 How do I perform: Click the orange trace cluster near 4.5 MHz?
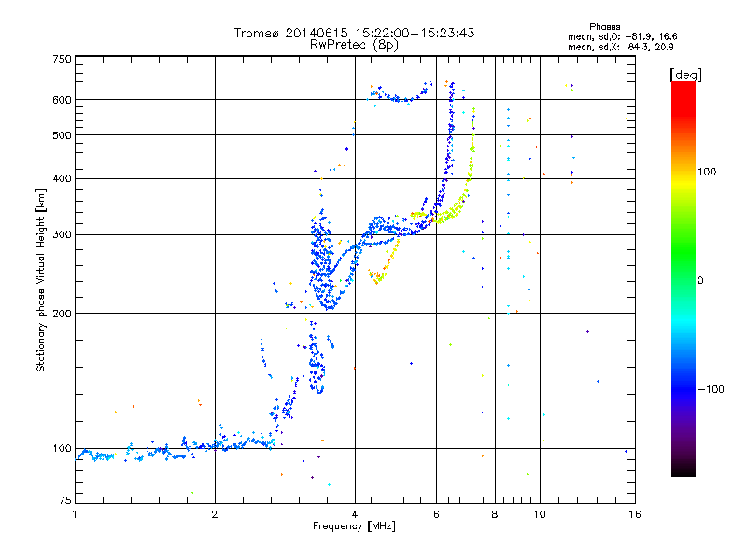[379, 275]
